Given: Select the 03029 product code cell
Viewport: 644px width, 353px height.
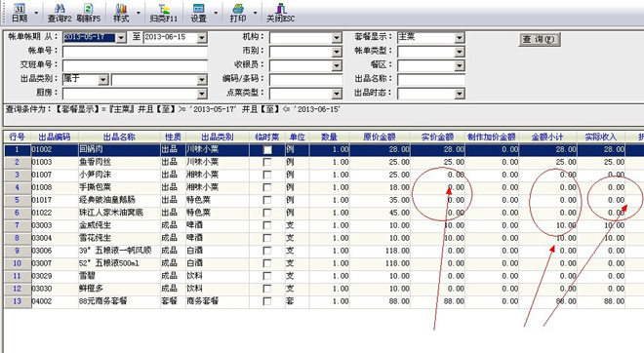Looking at the screenshot, I should pyautogui.click(x=55, y=276).
